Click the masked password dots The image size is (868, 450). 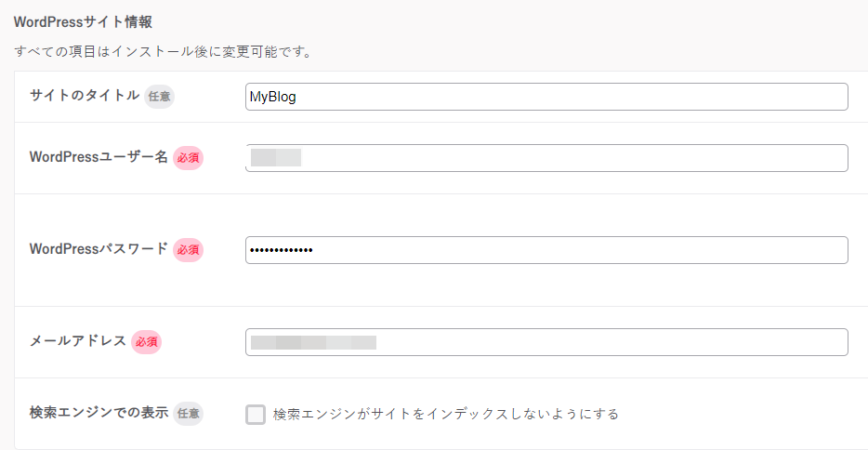(x=282, y=250)
